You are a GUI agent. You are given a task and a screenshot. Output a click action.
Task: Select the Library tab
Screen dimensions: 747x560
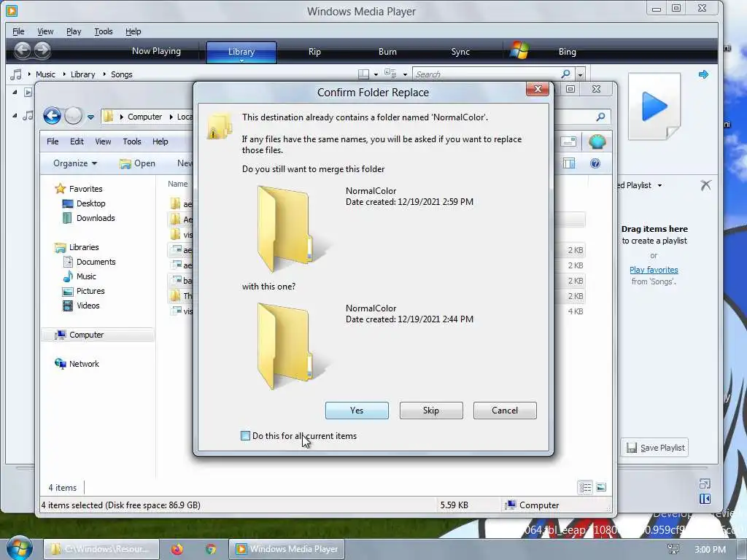point(241,52)
